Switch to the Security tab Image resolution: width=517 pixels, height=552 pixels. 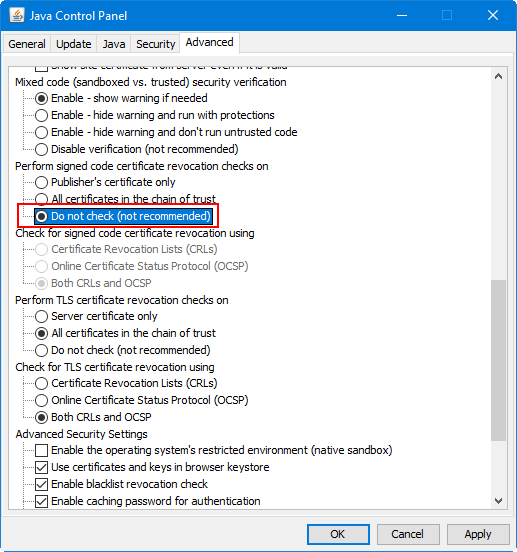(x=155, y=44)
